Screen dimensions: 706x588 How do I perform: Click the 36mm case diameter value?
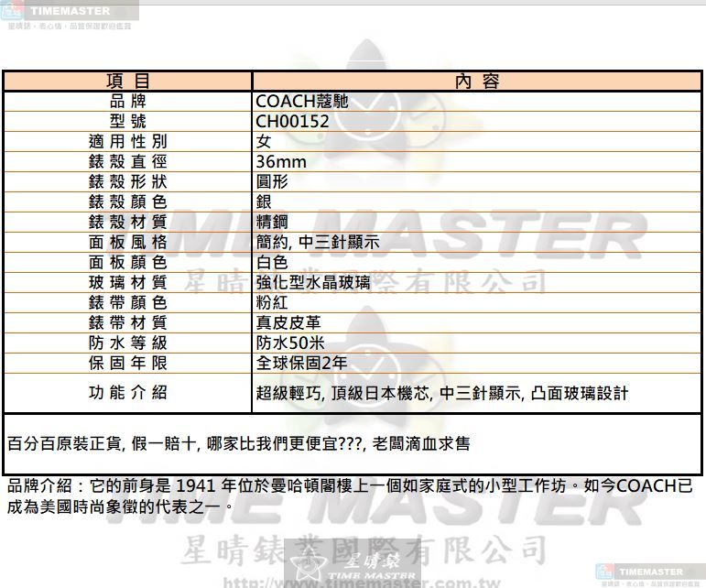[281, 162]
